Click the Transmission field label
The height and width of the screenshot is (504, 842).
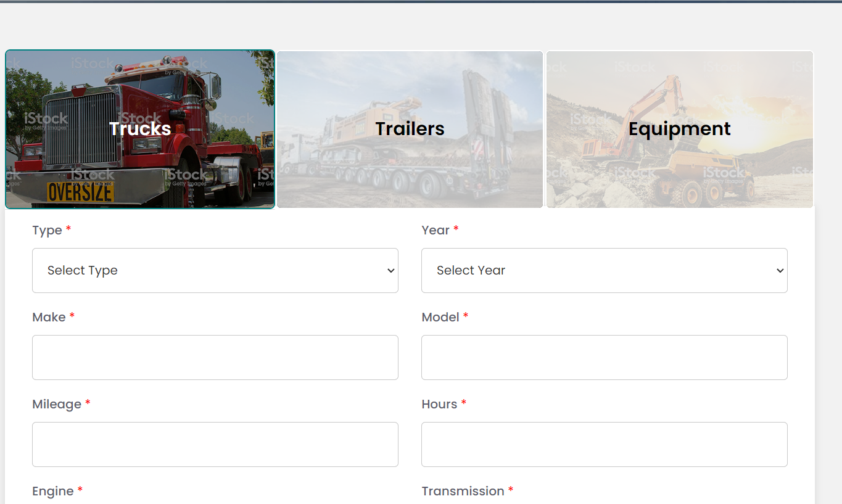pyautogui.click(x=461, y=491)
